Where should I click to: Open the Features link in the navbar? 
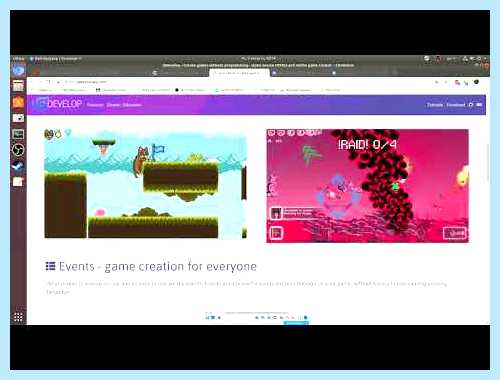click(95, 105)
